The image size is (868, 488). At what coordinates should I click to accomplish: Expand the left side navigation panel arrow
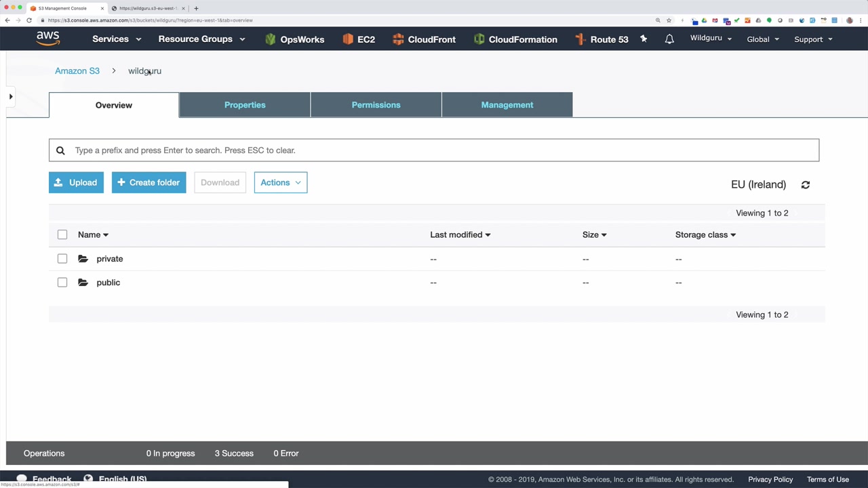point(11,97)
